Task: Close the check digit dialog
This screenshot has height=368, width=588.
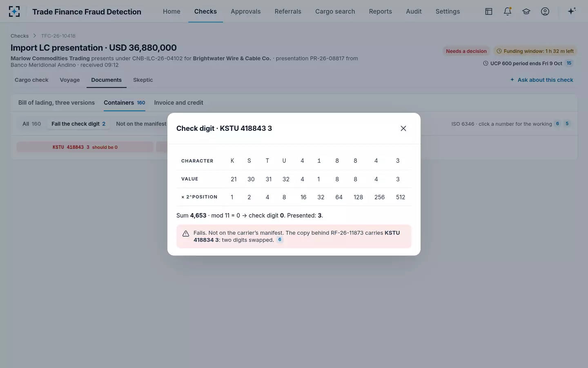Action: coord(403,128)
